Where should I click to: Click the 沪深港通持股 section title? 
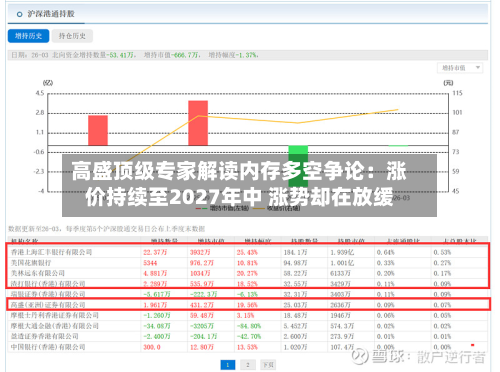coord(51,14)
